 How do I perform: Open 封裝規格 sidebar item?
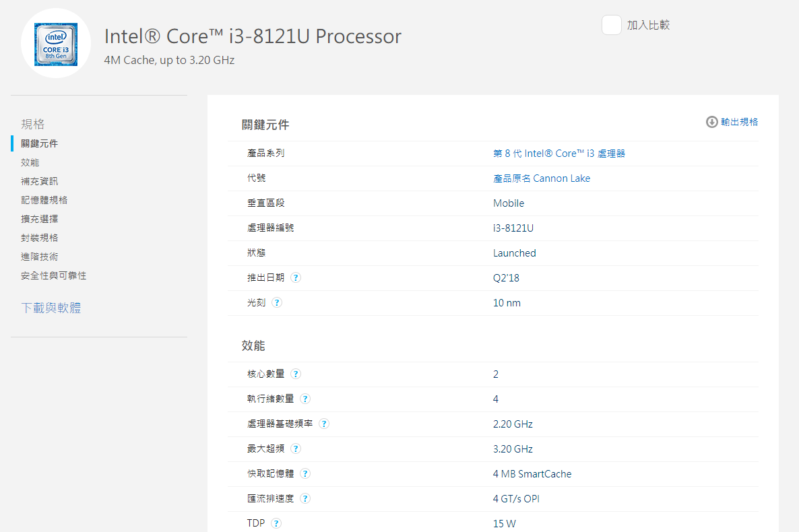coord(39,238)
